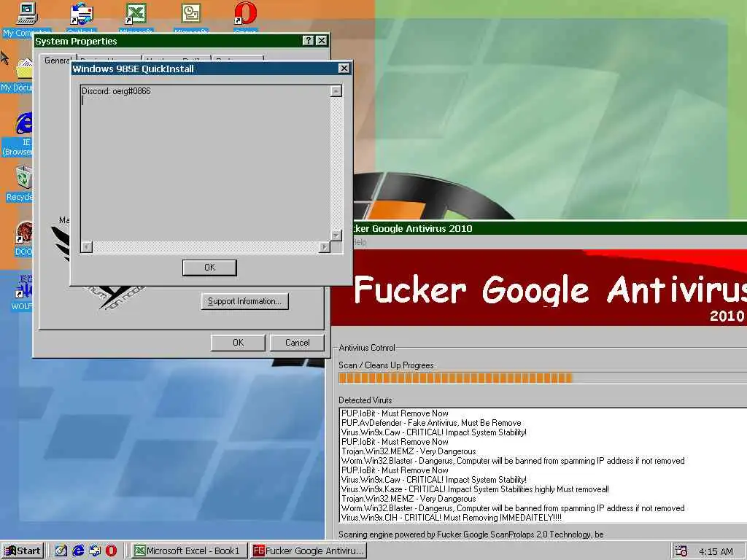The image size is (747, 560).
Task: Switch to Fucker Google Antivirus taskbar button
Action: click(x=309, y=551)
